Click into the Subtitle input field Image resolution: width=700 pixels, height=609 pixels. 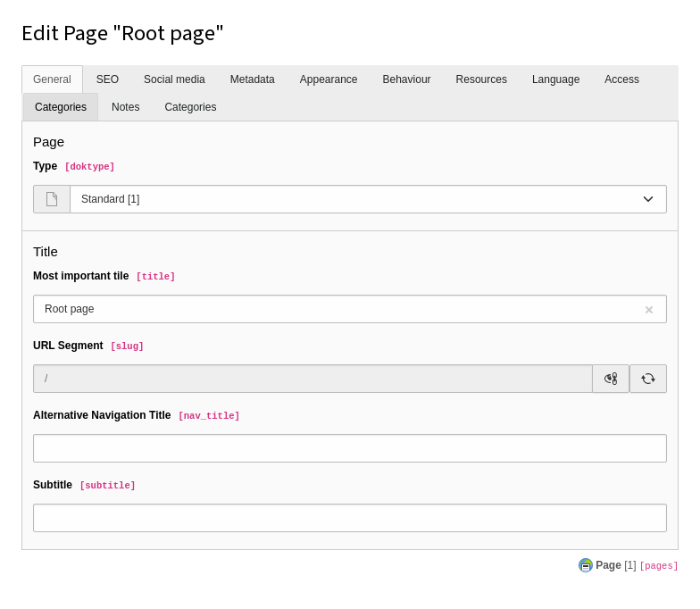point(350,518)
